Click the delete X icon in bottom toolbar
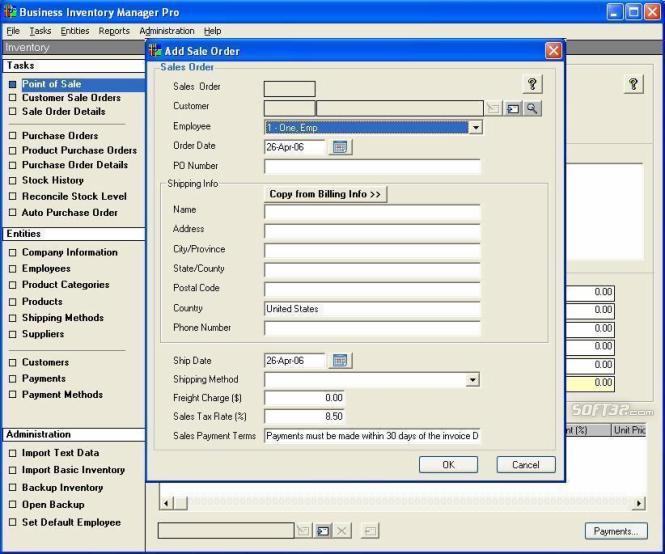Screen dimensions: 665x554 [342, 531]
